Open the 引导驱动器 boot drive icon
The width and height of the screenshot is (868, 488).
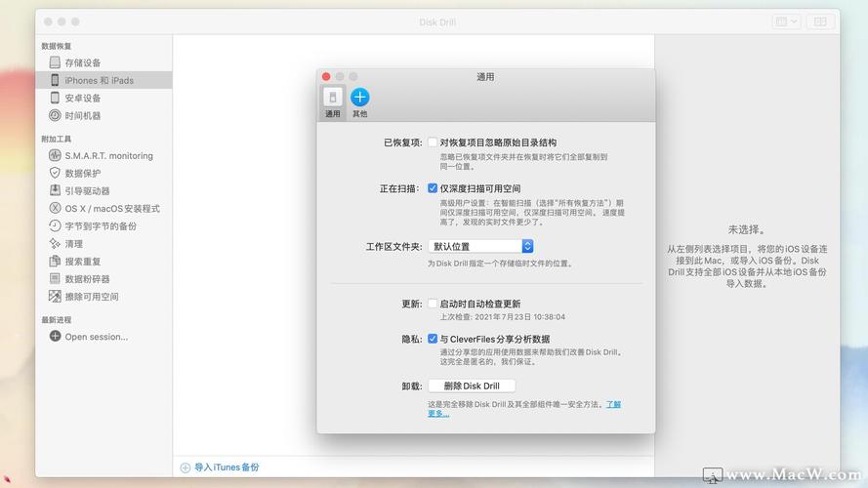[x=55, y=190]
